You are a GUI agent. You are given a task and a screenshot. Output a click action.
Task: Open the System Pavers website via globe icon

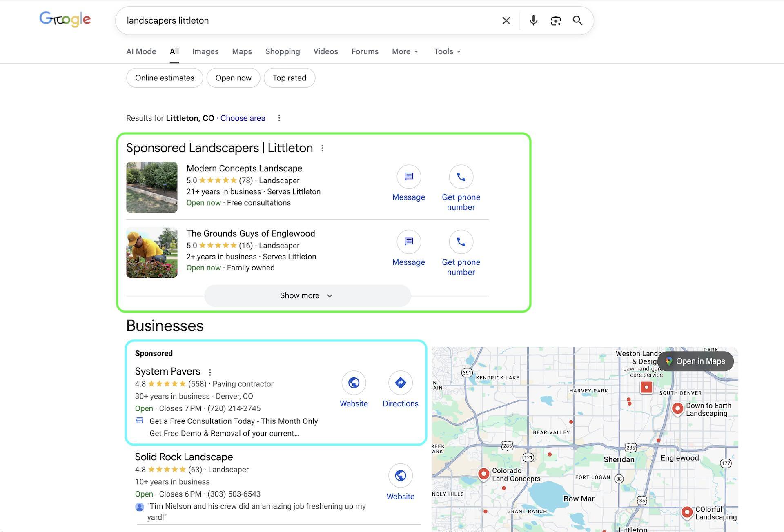point(354,383)
